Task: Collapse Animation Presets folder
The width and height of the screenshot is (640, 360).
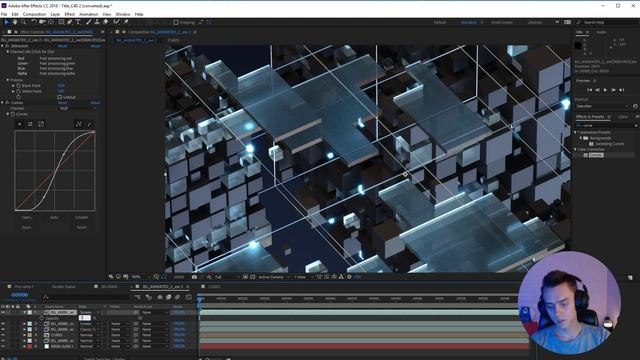Action: [576, 132]
